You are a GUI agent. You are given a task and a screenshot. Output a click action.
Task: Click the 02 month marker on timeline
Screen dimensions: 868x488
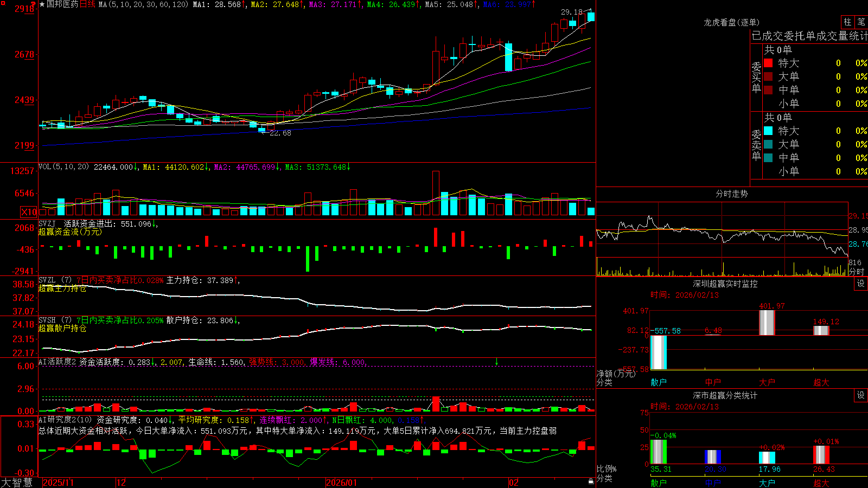tap(513, 482)
